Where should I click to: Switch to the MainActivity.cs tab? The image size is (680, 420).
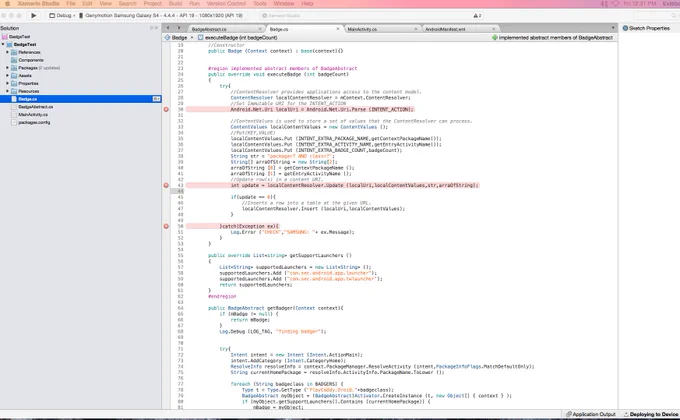(x=362, y=29)
